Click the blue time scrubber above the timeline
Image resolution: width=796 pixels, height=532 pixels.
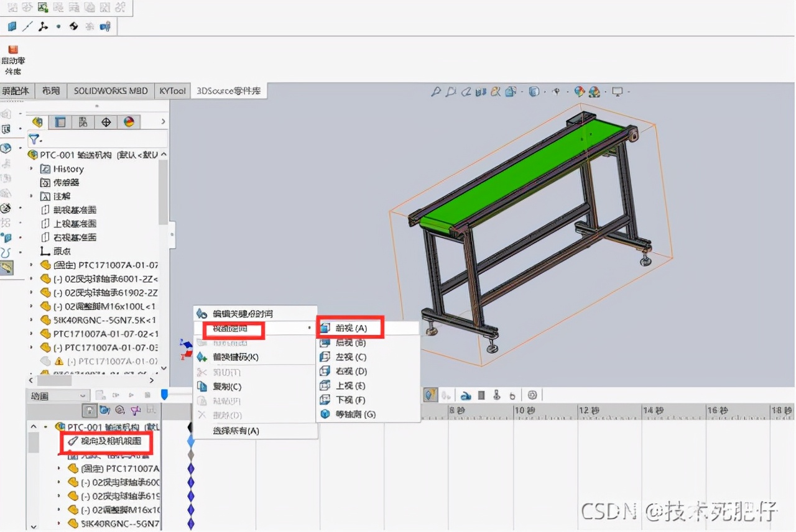[x=165, y=394]
